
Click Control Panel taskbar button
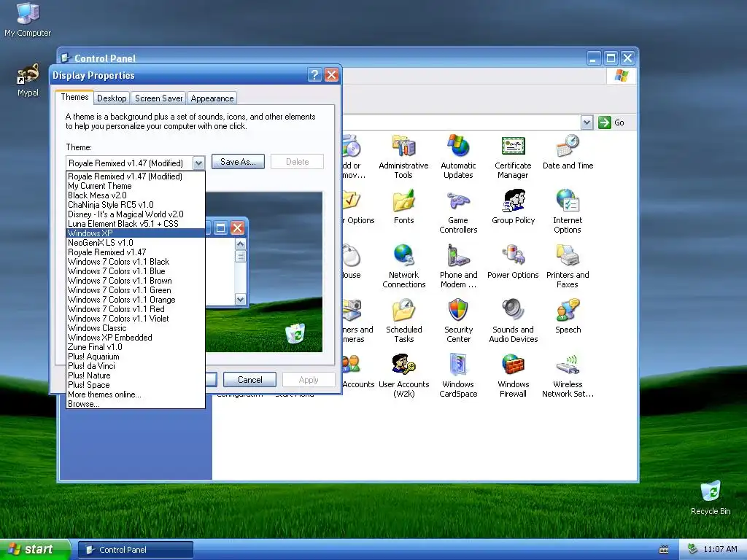[x=135, y=550]
